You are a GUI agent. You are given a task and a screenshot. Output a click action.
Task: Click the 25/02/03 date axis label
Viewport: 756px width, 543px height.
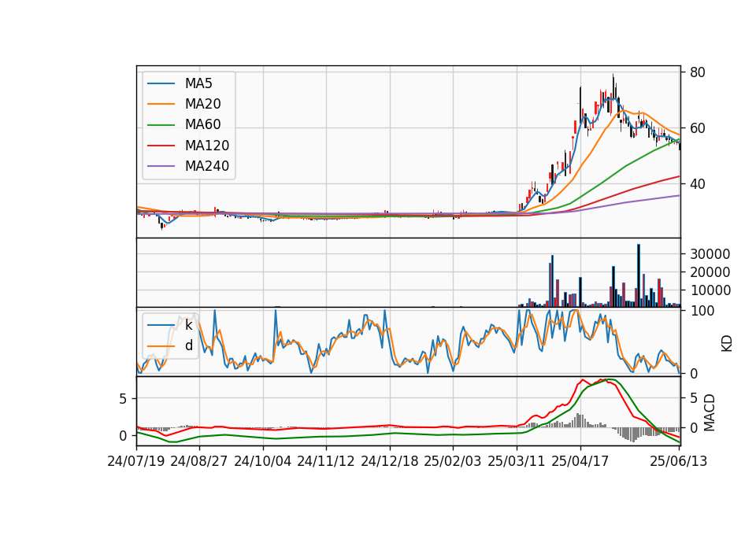453,461
